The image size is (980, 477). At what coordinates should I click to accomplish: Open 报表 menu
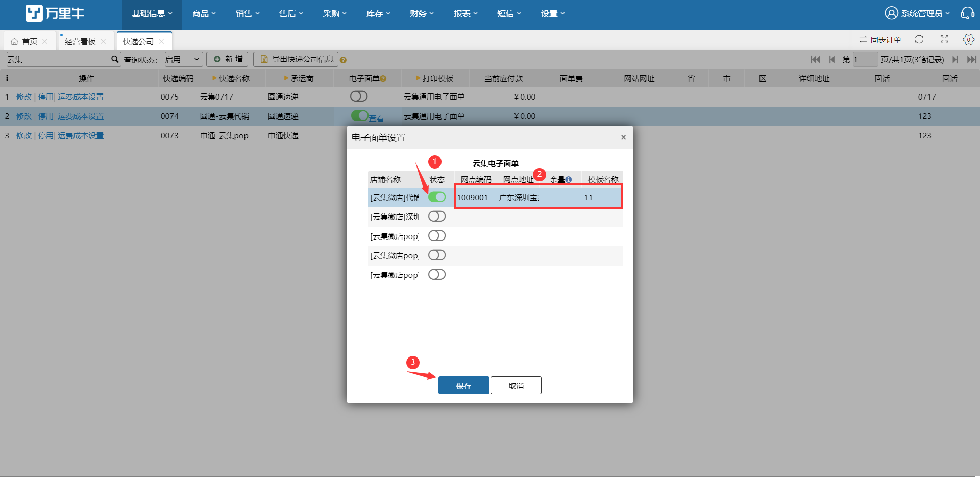click(465, 14)
